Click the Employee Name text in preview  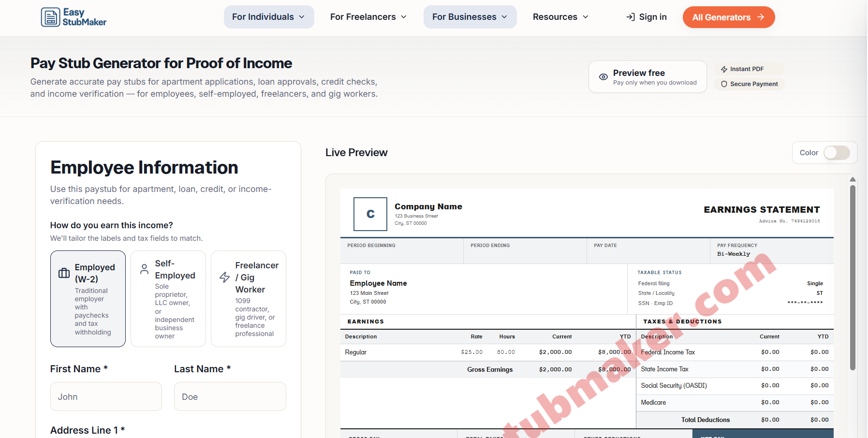(x=378, y=283)
